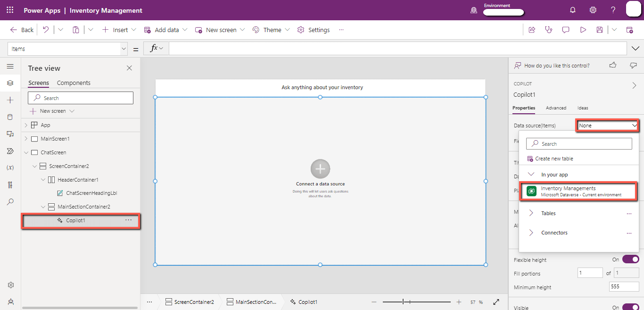The height and width of the screenshot is (310, 644).
Task: Open the app launcher waffle icon
Action: click(10, 10)
